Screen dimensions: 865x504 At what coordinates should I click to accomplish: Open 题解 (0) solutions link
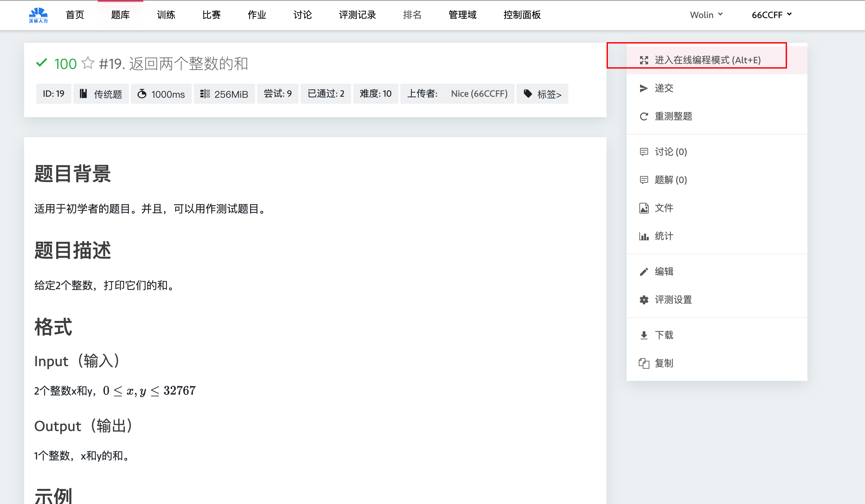click(671, 180)
